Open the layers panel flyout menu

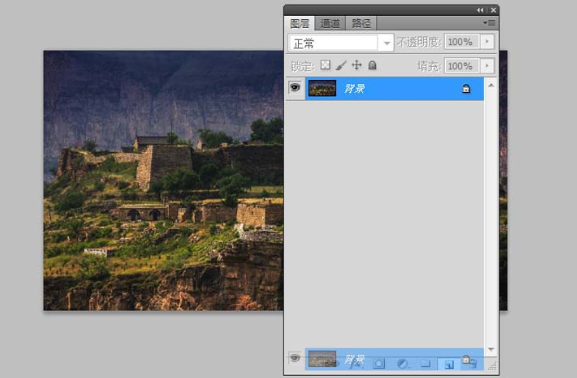pyautogui.click(x=489, y=23)
